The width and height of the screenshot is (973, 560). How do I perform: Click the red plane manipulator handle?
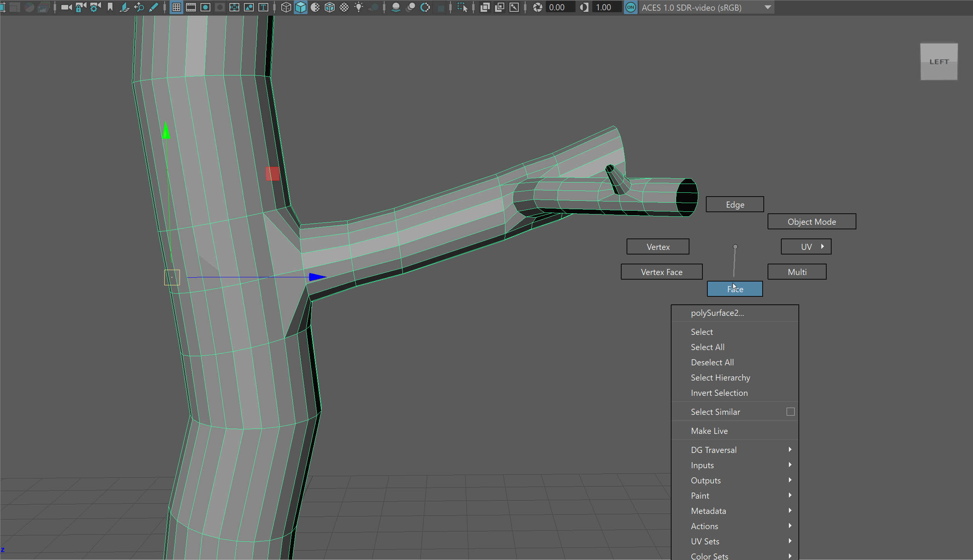273,173
